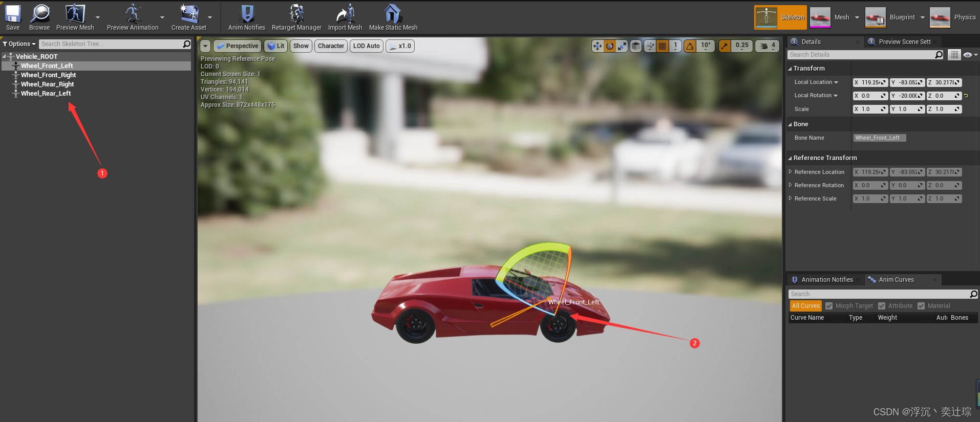Open the grid snap value dropdown

[675, 46]
